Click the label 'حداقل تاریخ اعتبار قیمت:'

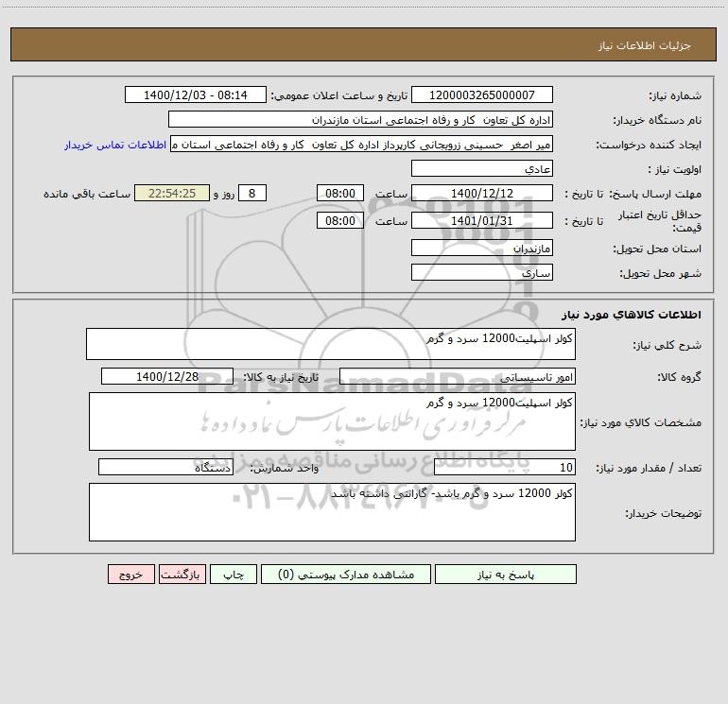(x=660, y=221)
